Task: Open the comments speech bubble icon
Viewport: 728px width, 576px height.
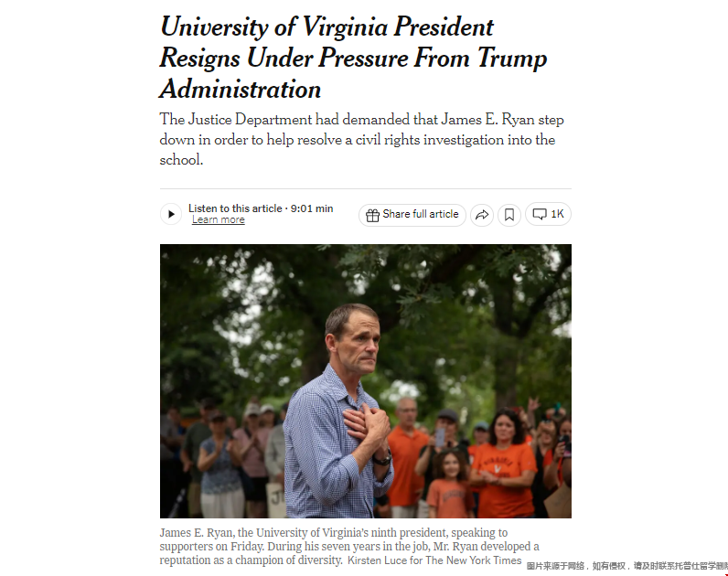Action: coord(540,214)
